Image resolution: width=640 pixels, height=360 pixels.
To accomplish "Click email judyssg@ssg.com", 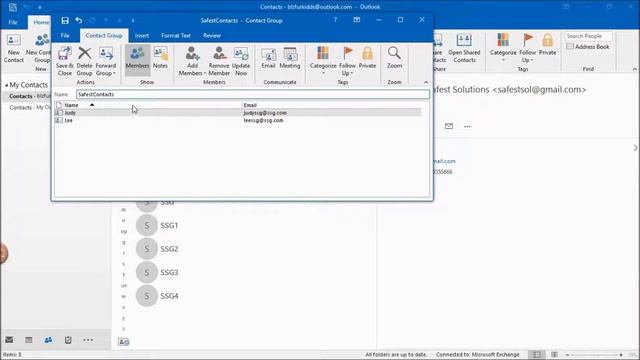I will pos(265,113).
